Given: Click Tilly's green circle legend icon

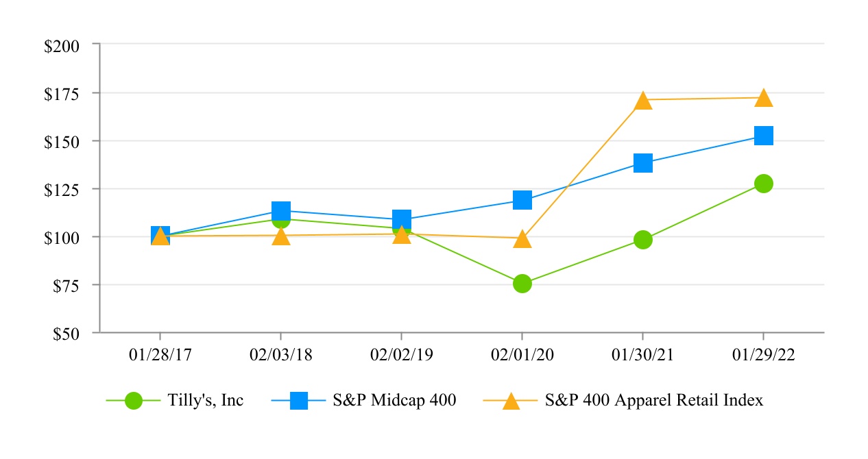Looking at the screenshot, I should tap(134, 401).
